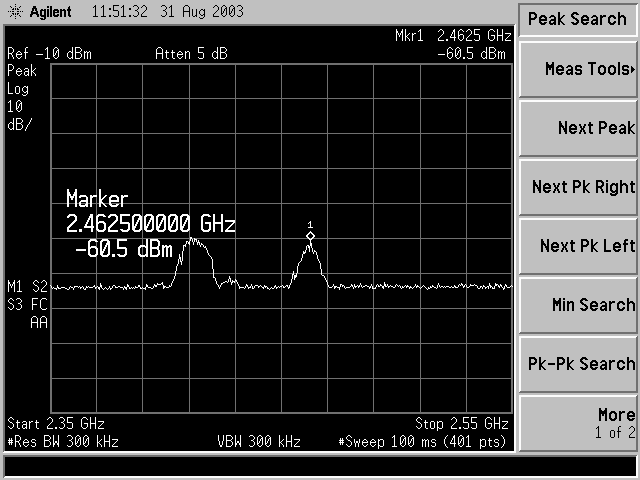Click the Ref -10 dBm label

(49, 54)
